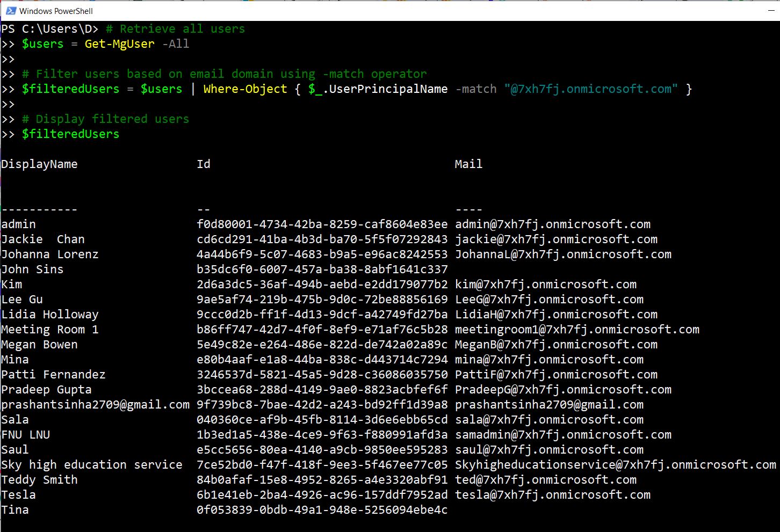Viewport: 780px width, 532px height.
Task: Click the Mail column header
Action: [x=468, y=164]
